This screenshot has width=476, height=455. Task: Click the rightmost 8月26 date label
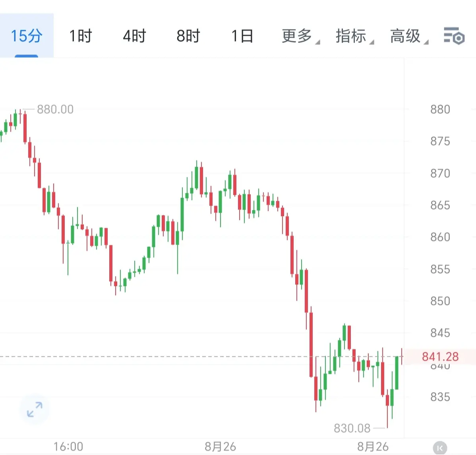pos(373,447)
